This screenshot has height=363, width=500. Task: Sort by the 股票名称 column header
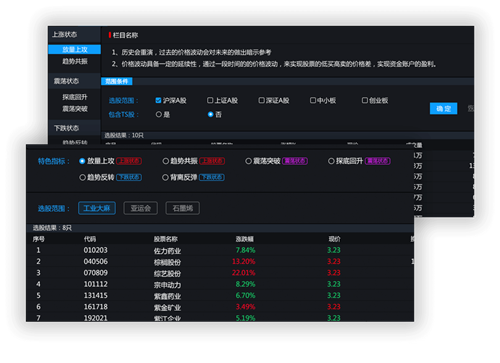166,239
